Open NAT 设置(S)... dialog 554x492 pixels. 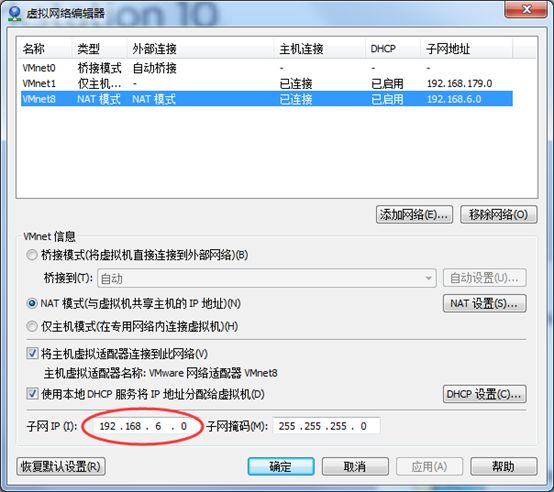pos(484,303)
